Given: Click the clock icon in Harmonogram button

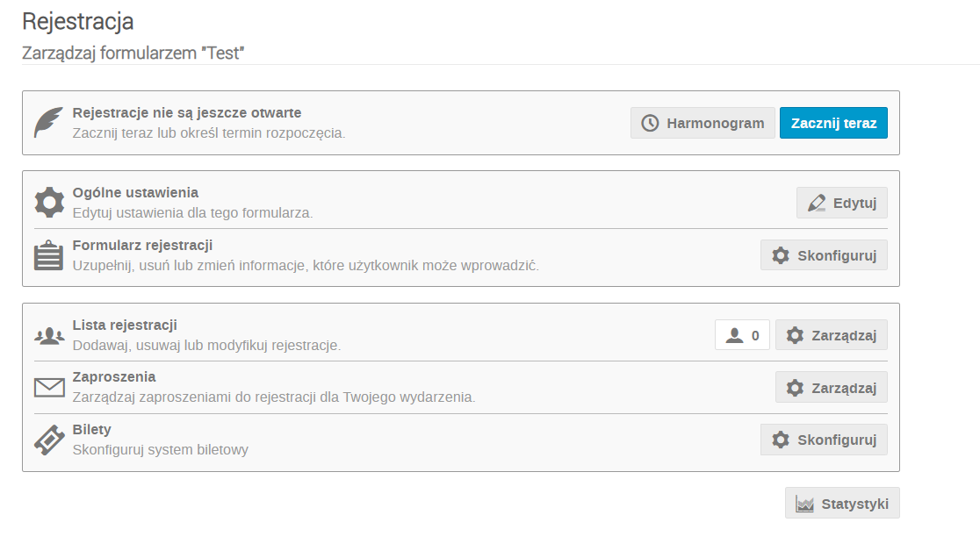Looking at the screenshot, I should tap(650, 123).
